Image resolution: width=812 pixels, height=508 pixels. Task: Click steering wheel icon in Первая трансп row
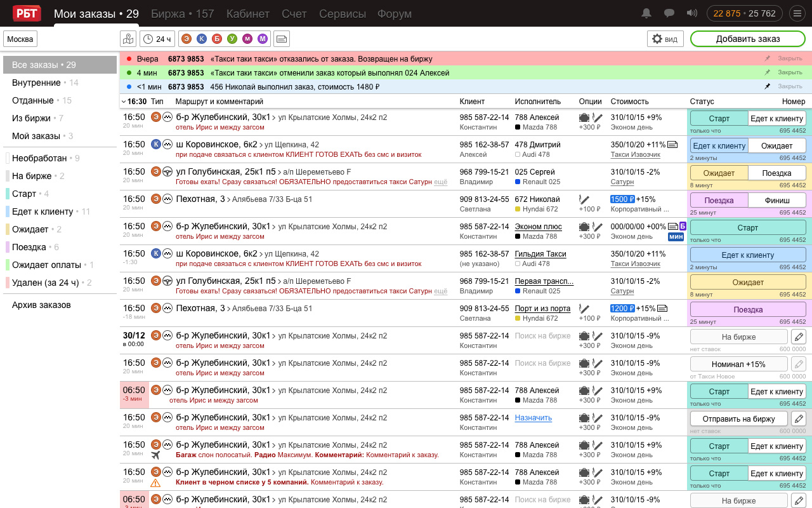tap(167, 281)
